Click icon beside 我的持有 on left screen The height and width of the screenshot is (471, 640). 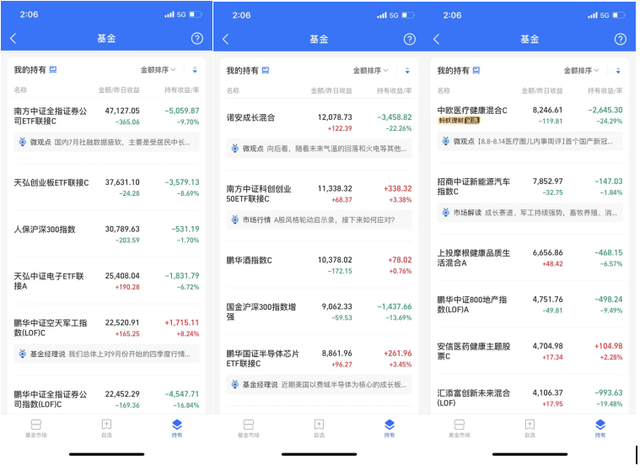(x=53, y=70)
